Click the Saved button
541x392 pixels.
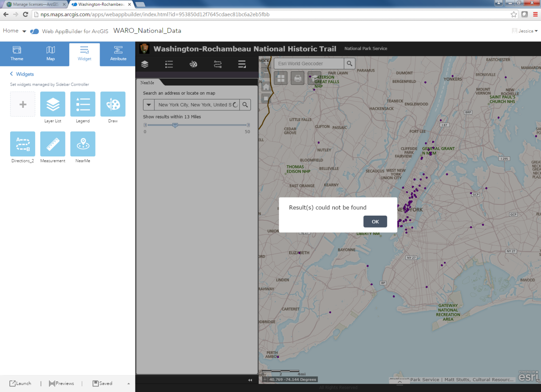click(x=102, y=384)
